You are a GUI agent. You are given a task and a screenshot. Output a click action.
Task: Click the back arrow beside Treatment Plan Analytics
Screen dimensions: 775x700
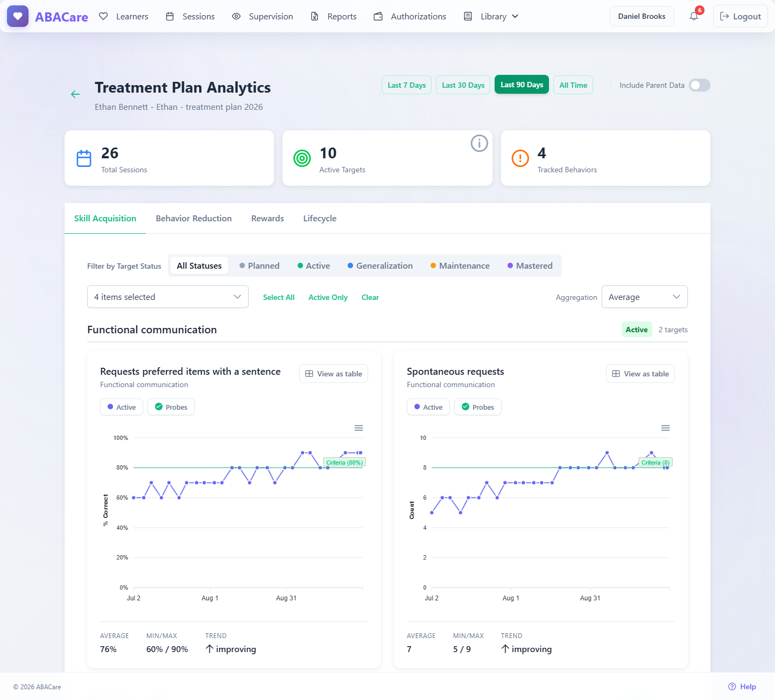coord(75,94)
